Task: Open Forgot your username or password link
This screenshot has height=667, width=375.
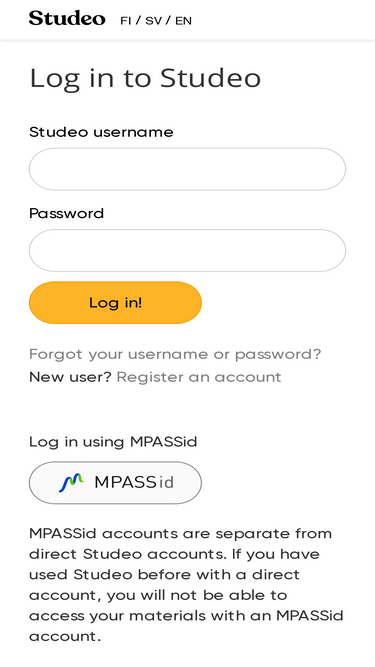Action: (x=175, y=354)
